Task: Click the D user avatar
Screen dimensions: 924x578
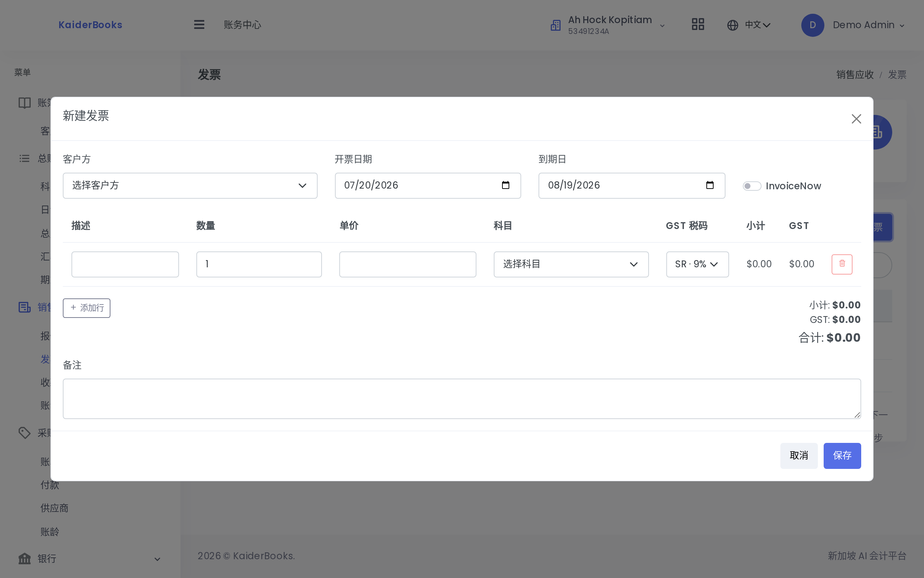Action: click(812, 25)
